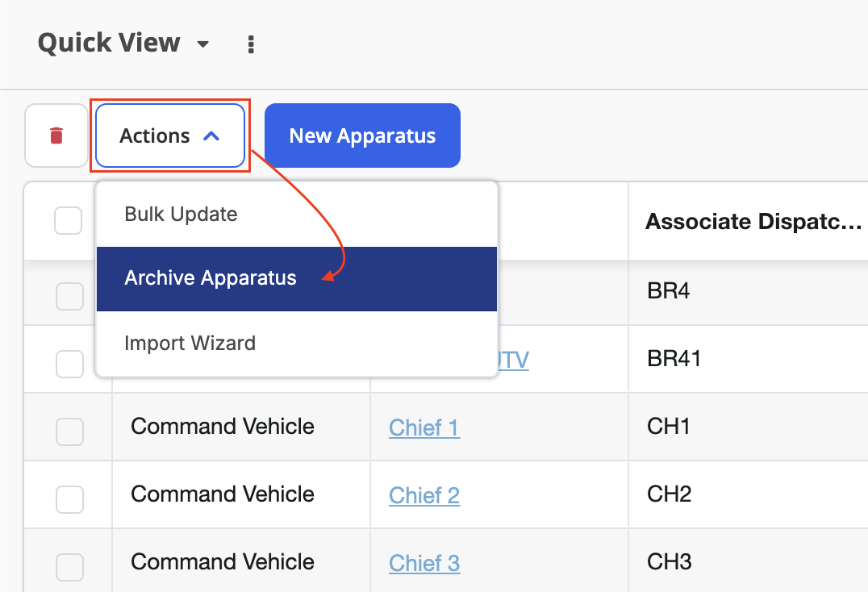Select Bulk Update from the Actions menu
Viewport: 868px width, 592px height.
[x=297, y=214]
